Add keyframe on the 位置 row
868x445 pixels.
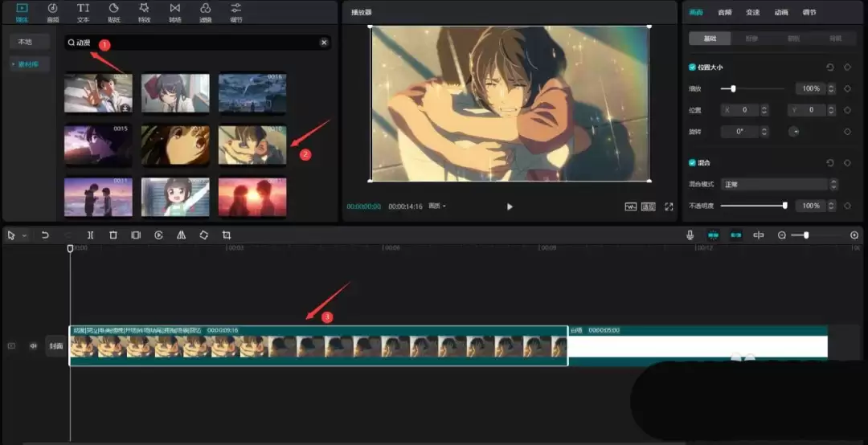(847, 110)
